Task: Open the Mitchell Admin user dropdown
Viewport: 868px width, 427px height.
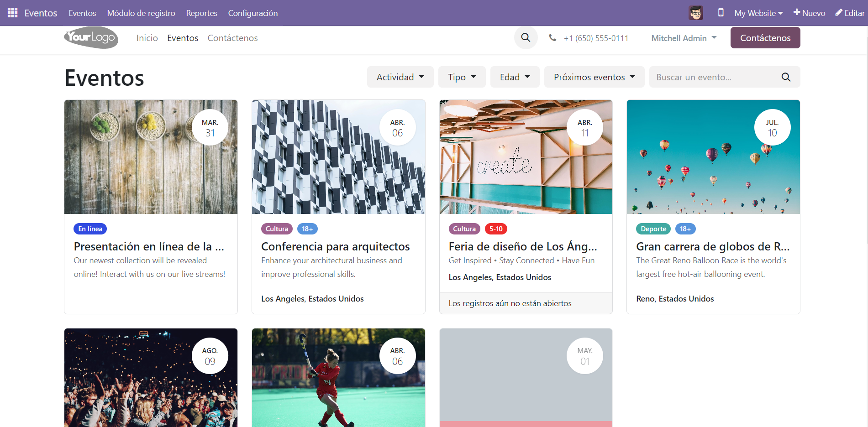Action: [684, 38]
